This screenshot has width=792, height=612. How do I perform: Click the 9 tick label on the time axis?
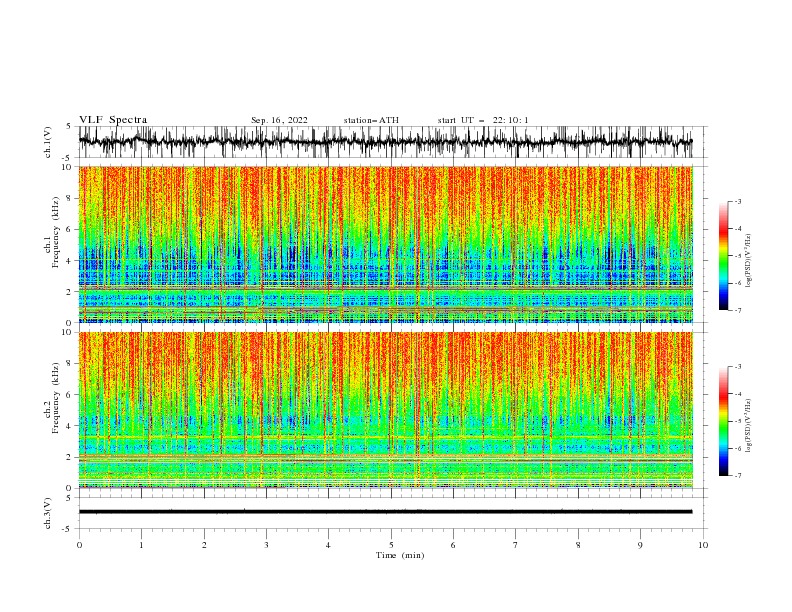click(x=640, y=545)
